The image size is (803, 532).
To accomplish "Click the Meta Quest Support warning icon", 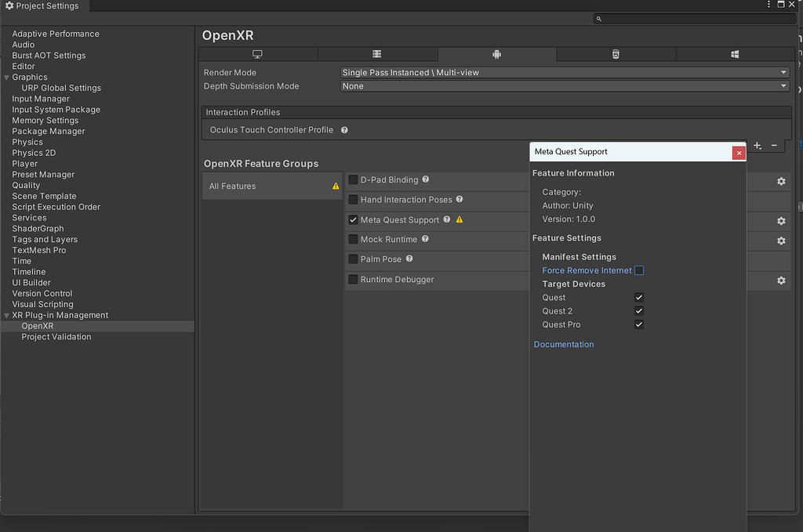I will 460,220.
